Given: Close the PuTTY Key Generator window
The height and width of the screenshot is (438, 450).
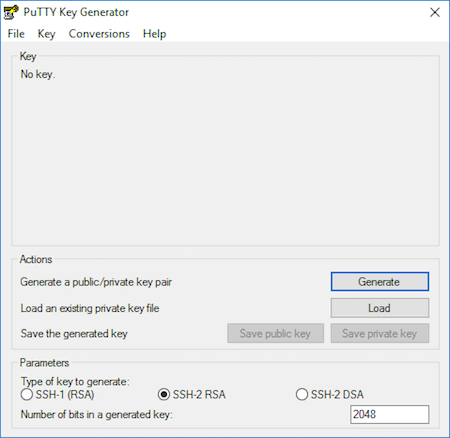Looking at the screenshot, I should [435, 13].
